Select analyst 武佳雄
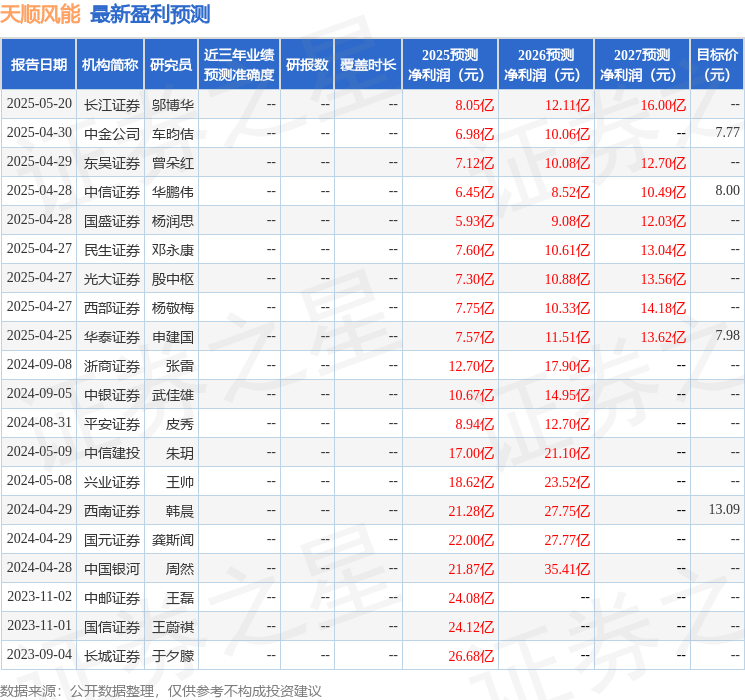Screen dimensions: 745x700 (173, 395)
